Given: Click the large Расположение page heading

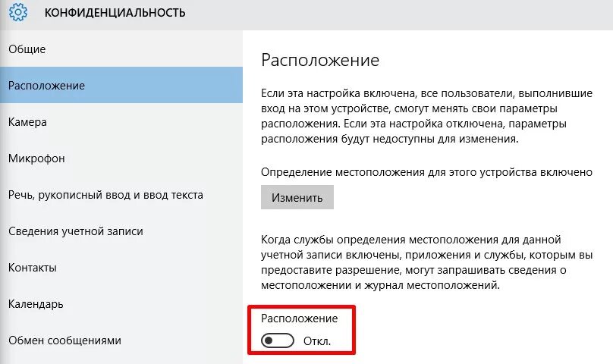Looking at the screenshot, I should pos(320,60).
